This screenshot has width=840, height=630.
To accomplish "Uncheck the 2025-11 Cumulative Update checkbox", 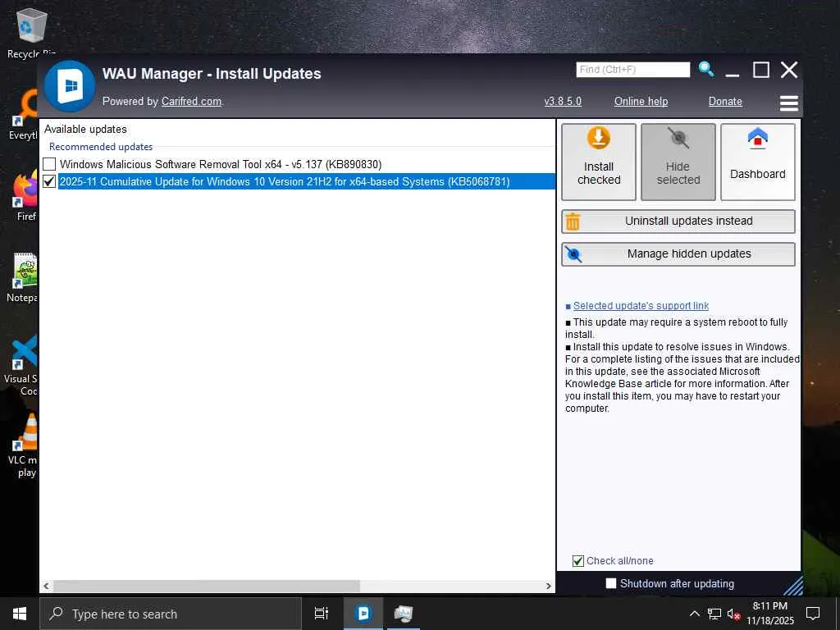I will click(x=49, y=181).
